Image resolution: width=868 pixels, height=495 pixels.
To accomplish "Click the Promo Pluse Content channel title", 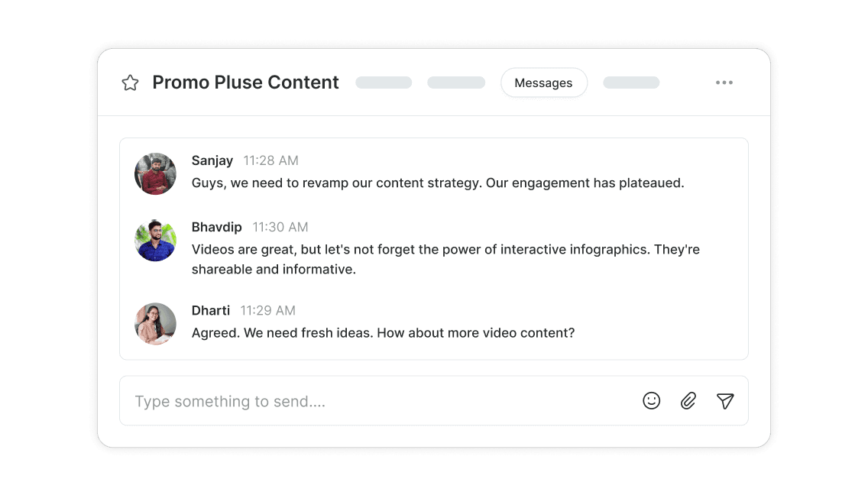I will 245,82.
